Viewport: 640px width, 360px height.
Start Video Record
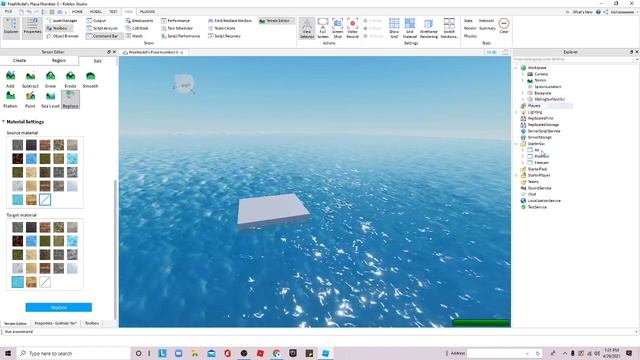[x=352, y=28]
